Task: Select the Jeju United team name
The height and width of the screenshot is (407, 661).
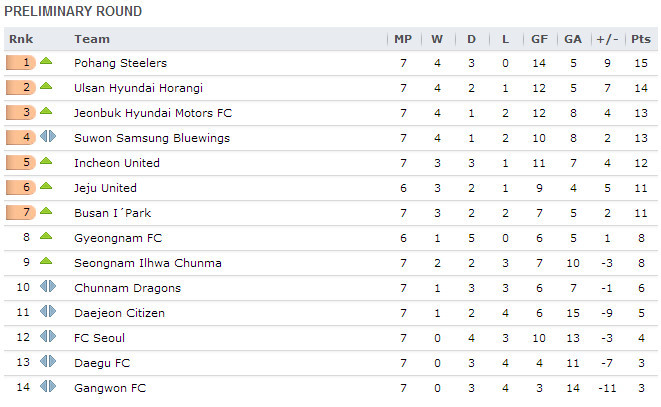Action: pyautogui.click(x=106, y=187)
